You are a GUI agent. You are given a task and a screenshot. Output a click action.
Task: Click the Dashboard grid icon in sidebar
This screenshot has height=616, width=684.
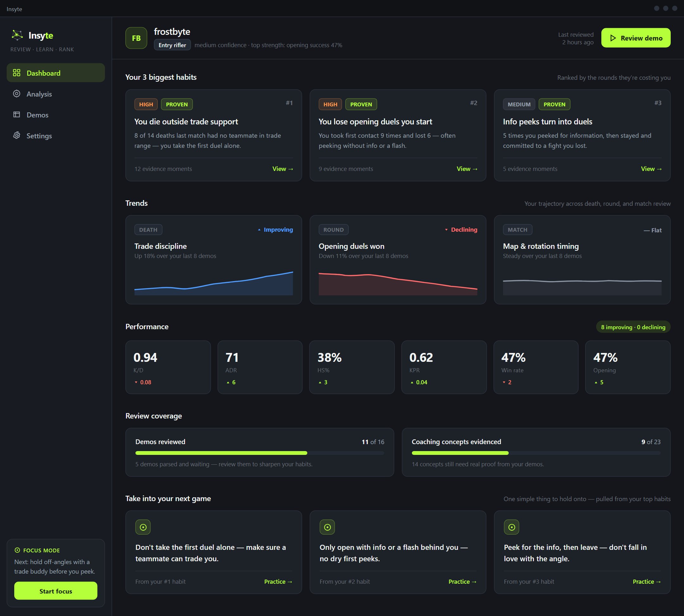pos(16,73)
